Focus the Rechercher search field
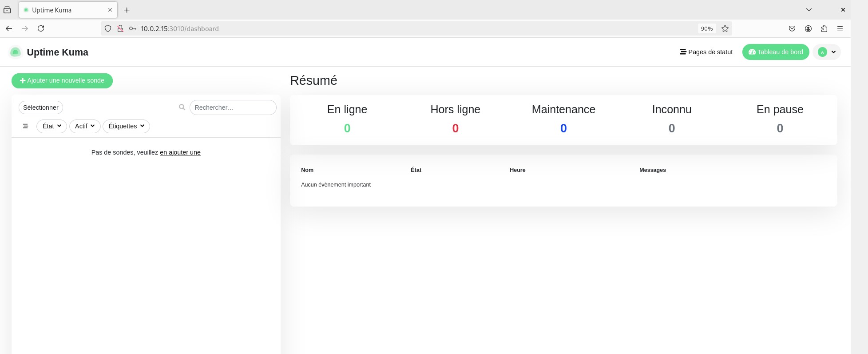 tap(233, 107)
